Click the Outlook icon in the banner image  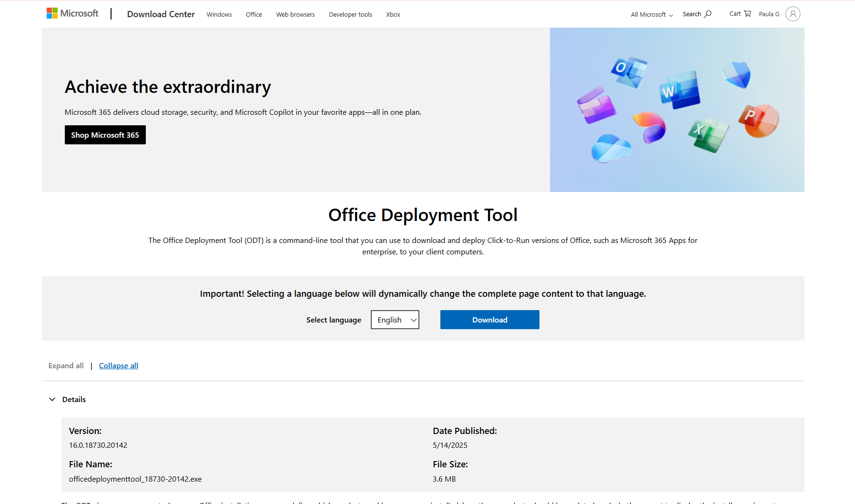click(628, 71)
